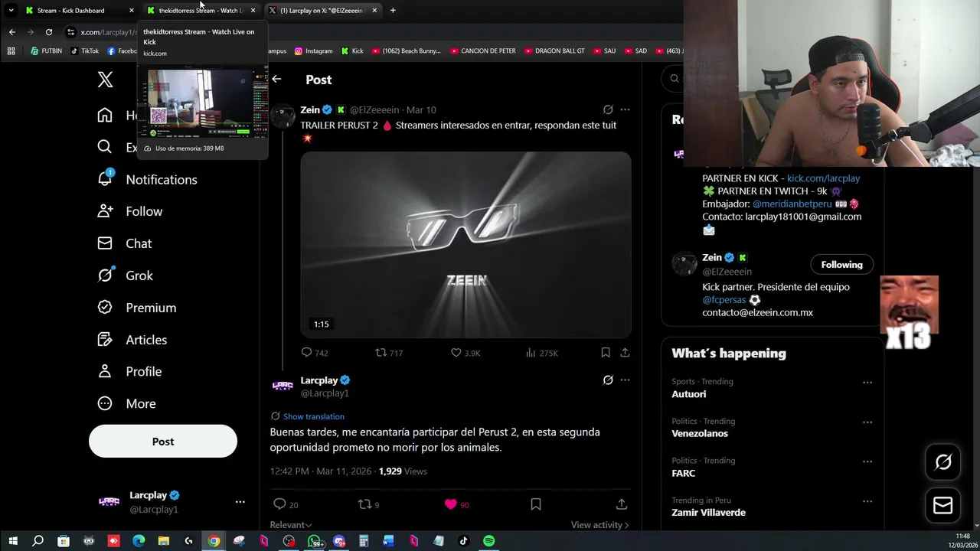This screenshot has height=551, width=980.
Task: Open View activity link
Action: 599,525
